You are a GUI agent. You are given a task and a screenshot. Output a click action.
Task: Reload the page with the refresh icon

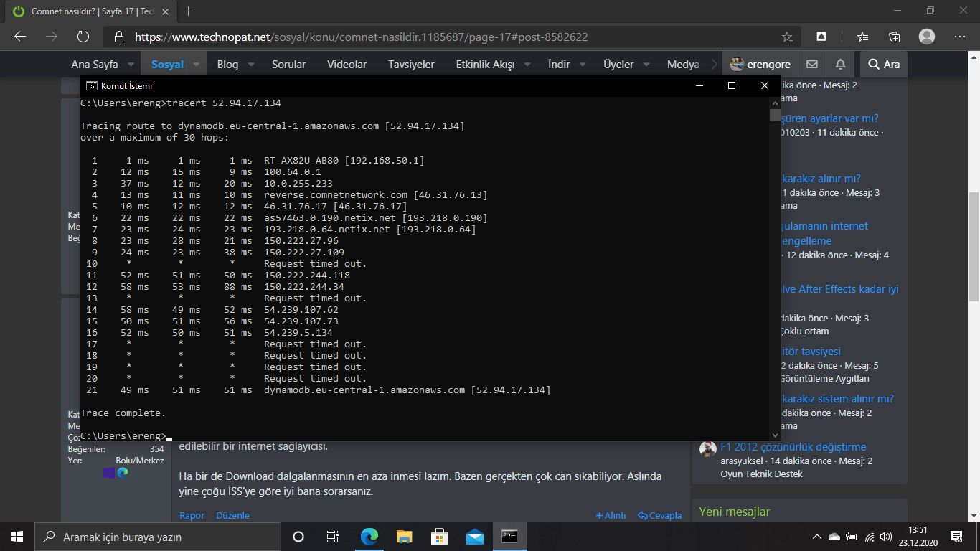coord(83,37)
